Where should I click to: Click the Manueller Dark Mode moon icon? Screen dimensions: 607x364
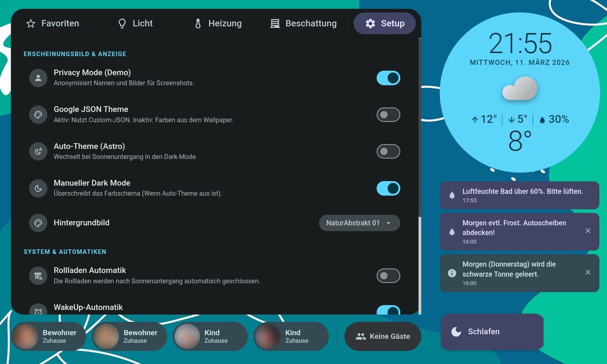[38, 188]
